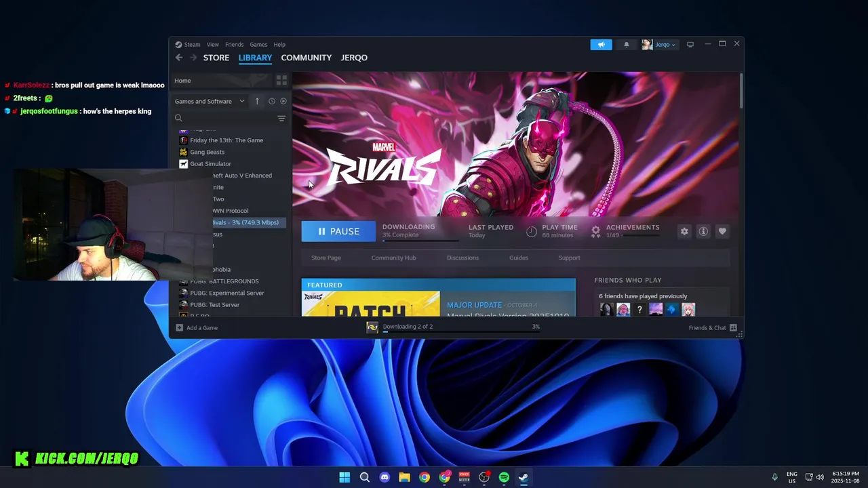Go back with the navigation arrow
Image resolution: width=868 pixels, height=488 pixels.
[179, 58]
